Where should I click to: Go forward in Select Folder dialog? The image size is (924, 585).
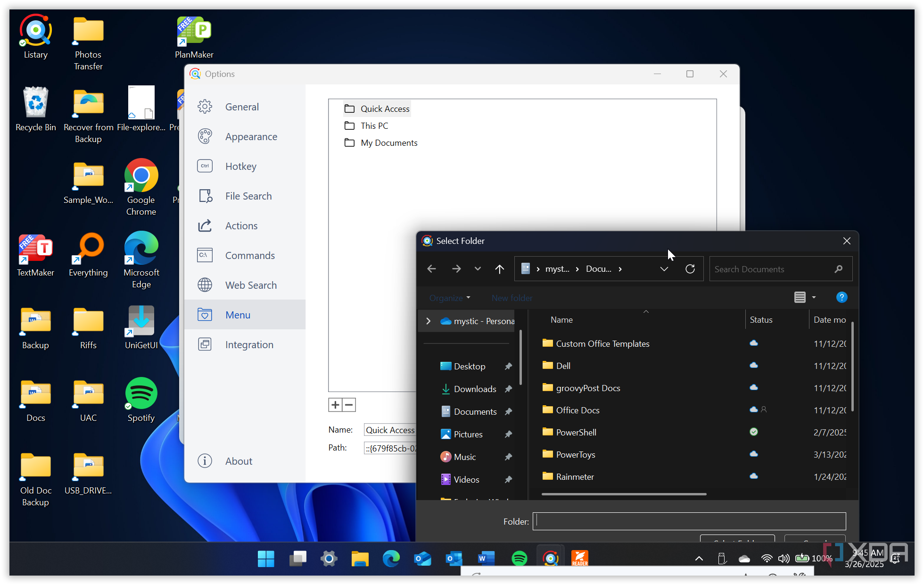[x=456, y=269]
